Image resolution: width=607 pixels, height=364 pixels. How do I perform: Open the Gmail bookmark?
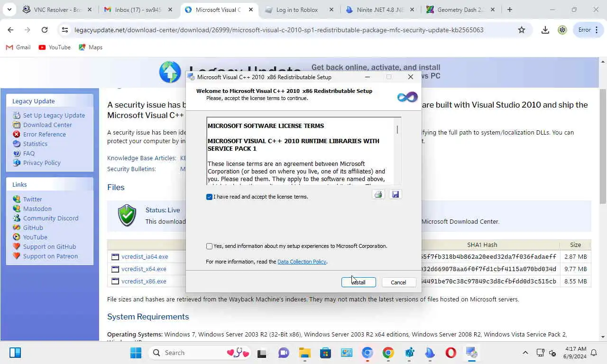[x=18, y=47]
